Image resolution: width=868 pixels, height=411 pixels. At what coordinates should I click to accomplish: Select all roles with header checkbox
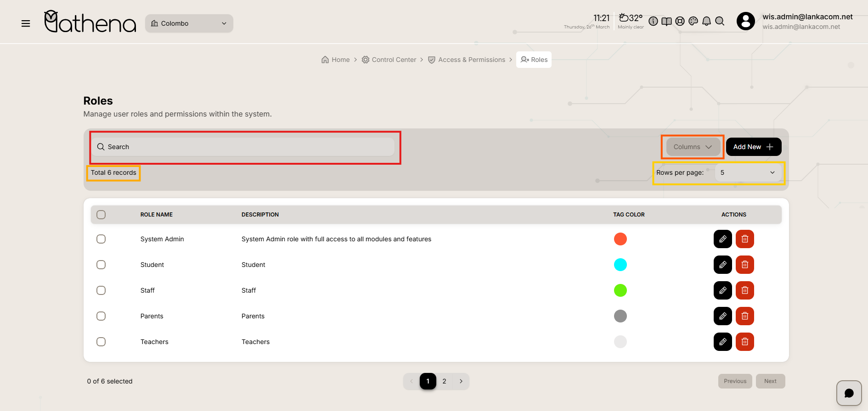click(x=101, y=215)
